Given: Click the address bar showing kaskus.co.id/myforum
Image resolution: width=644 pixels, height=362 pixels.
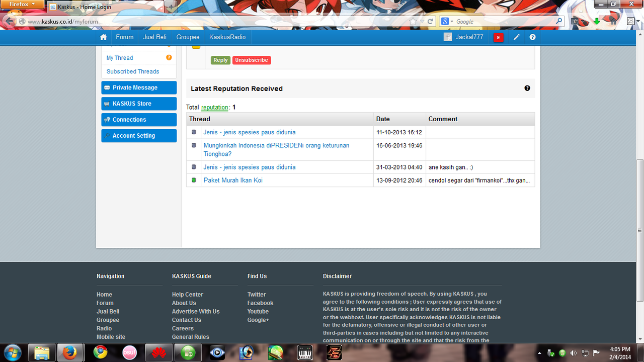Looking at the screenshot, I should [x=216, y=21].
